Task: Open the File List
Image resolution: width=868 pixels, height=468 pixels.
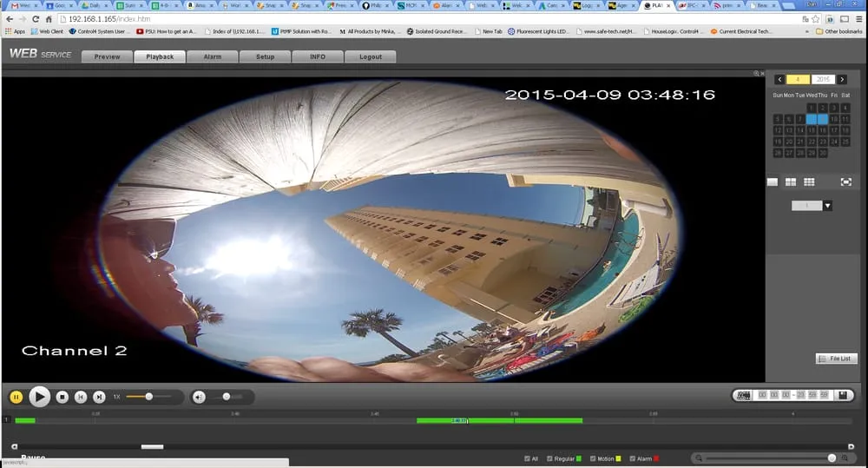Action: click(835, 359)
